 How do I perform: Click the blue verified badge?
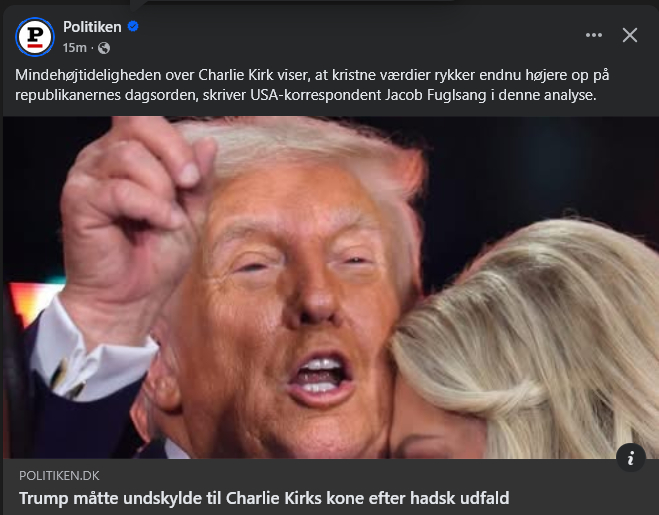[133, 26]
